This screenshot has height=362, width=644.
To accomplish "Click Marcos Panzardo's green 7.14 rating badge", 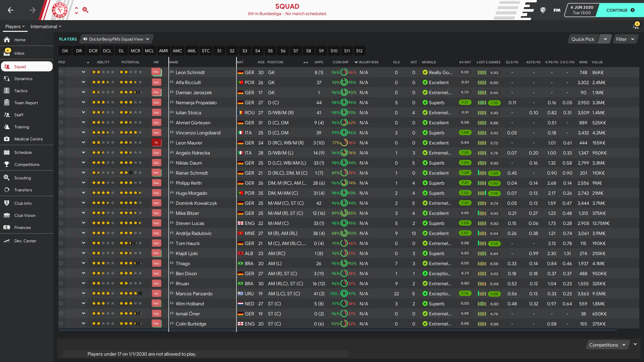I will click(465, 294).
